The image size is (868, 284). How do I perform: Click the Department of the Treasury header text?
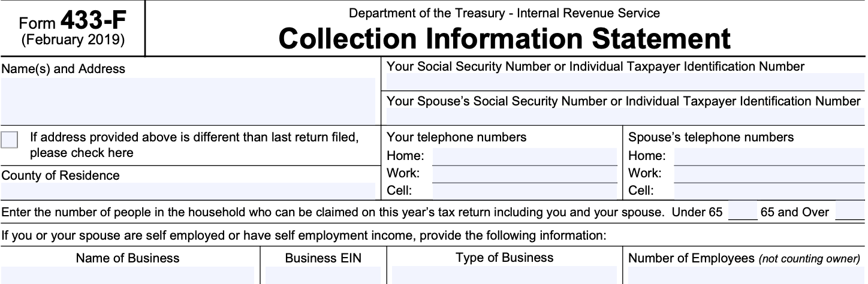(x=504, y=13)
